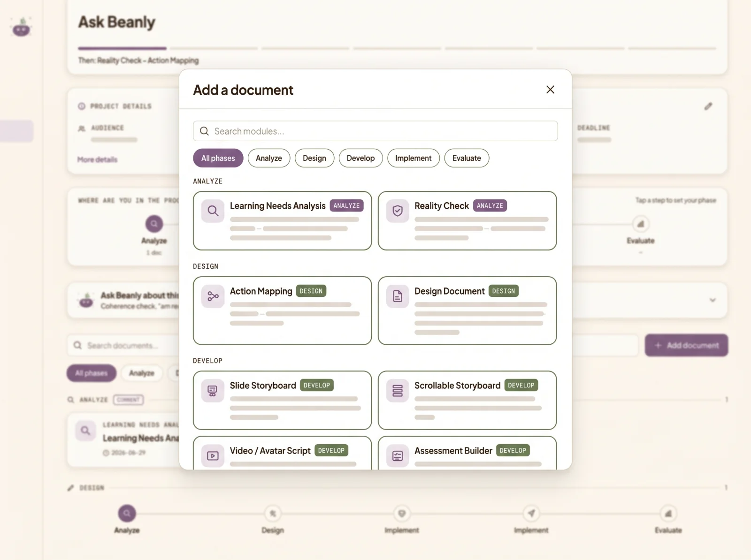
Task: Pick the Slide Storyboard module title
Action: (x=263, y=386)
